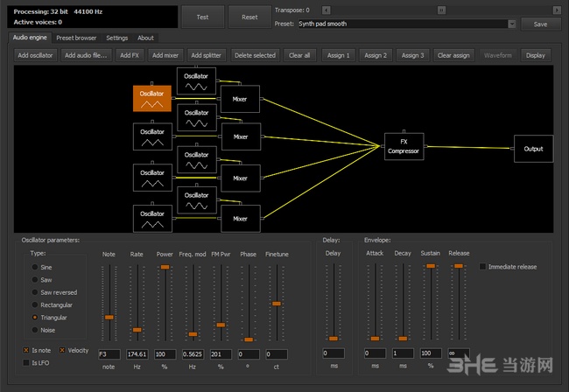Image resolution: width=569 pixels, height=392 pixels.
Task: Click the Transpose left arrow
Action: [x=327, y=10]
